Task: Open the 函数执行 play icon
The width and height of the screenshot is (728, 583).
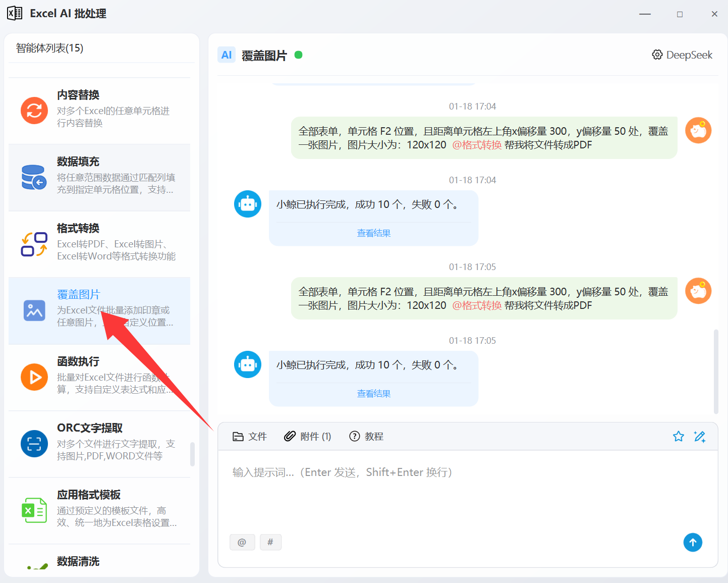Action: point(34,377)
